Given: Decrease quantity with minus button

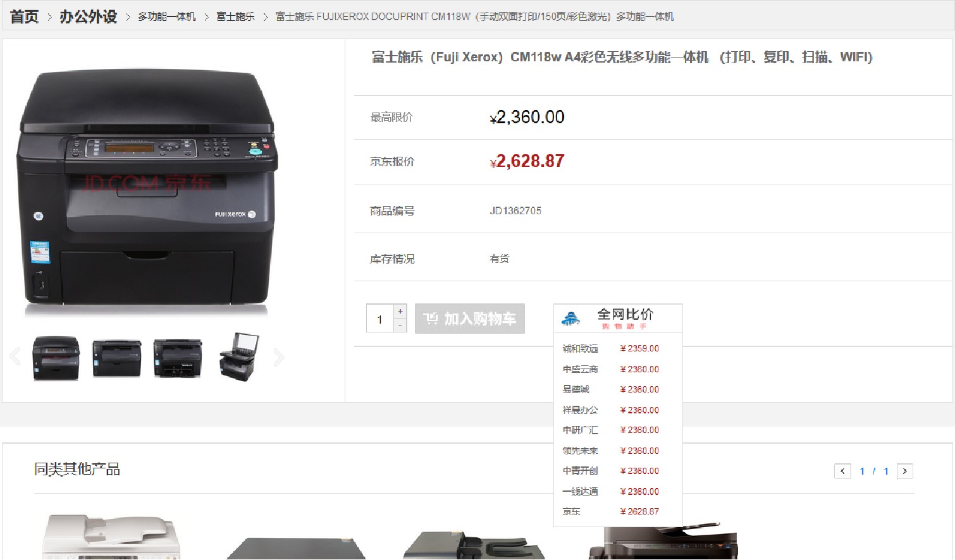Looking at the screenshot, I should pyautogui.click(x=400, y=326).
